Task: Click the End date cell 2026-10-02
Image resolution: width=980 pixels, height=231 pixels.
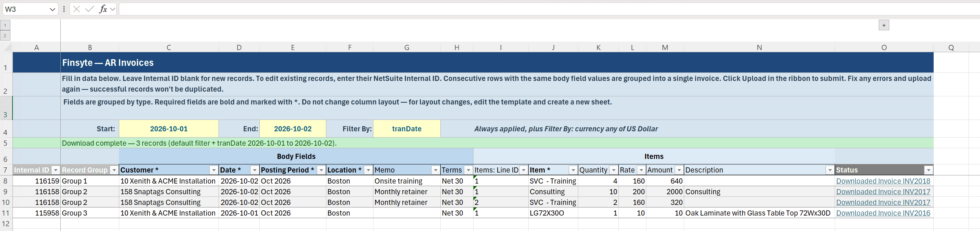Action: coord(292,129)
